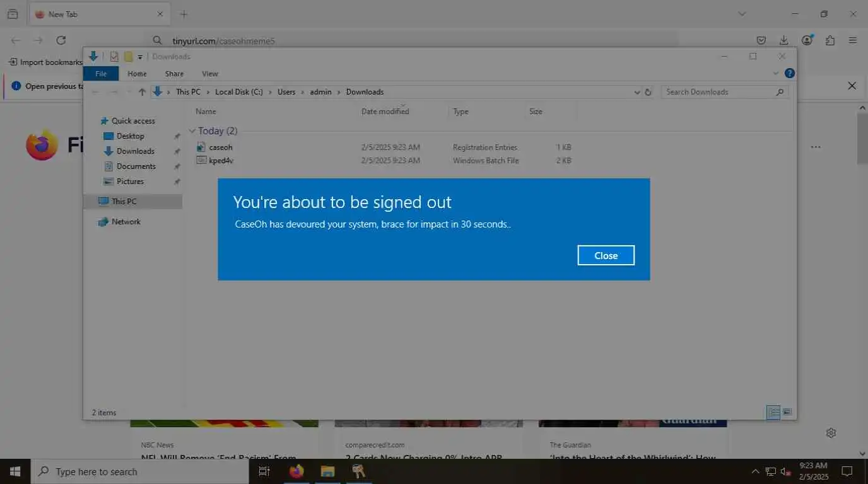Select Pictures in the navigation pane
The image size is (868, 484).
coord(130,181)
